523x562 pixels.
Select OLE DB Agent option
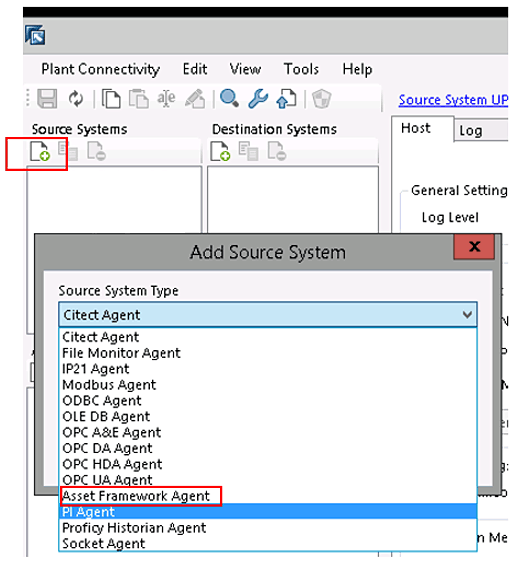click(x=268, y=416)
